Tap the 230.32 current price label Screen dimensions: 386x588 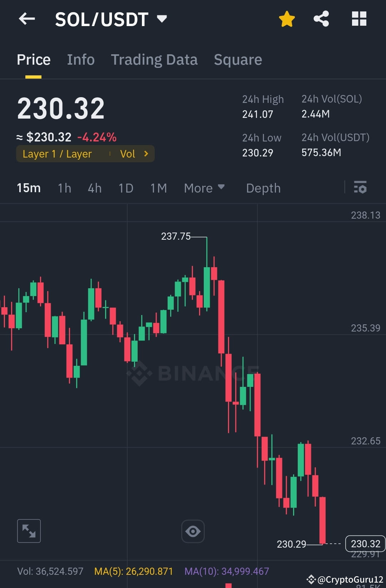point(365,544)
